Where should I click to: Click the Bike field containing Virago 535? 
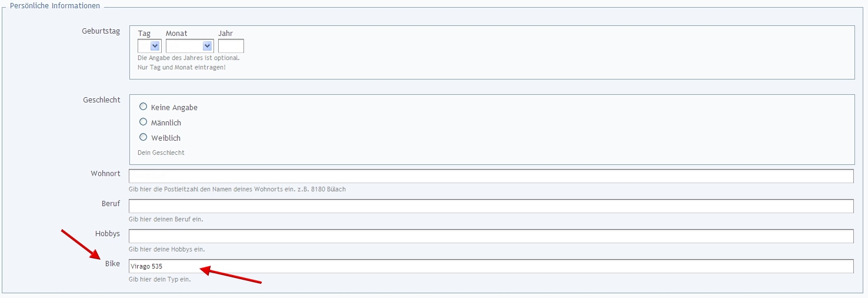pos(490,266)
